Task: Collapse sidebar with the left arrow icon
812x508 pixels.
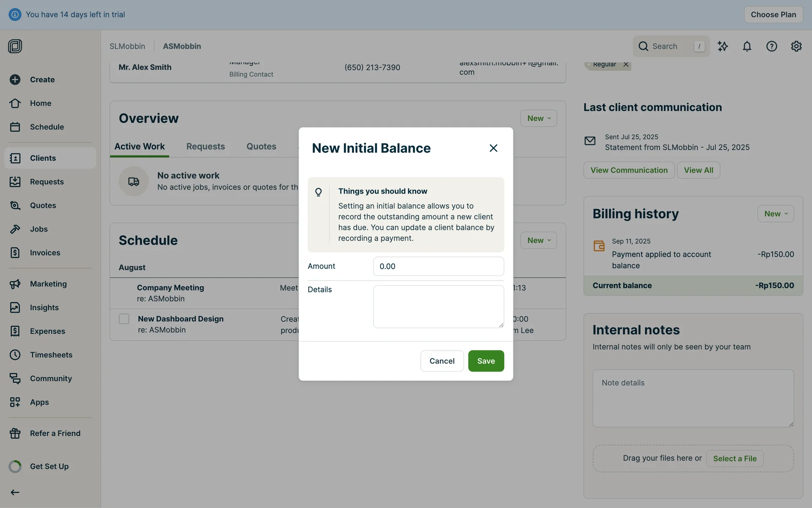Action: 15,492
